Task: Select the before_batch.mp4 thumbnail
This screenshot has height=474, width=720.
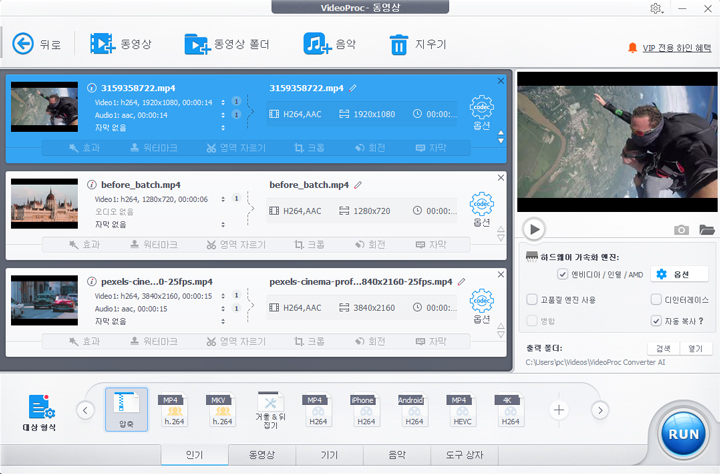Action: pyautogui.click(x=45, y=204)
